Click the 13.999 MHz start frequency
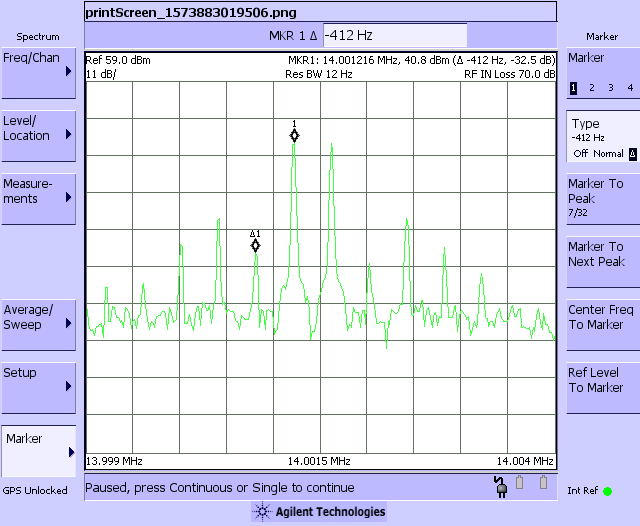 (x=114, y=462)
